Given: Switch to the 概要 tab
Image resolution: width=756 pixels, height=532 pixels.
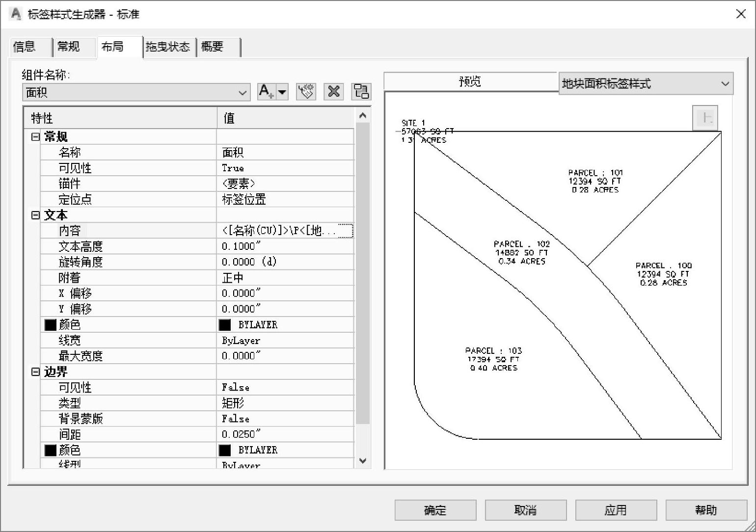Looking at the screenshot, I should [x=213, y=47].
